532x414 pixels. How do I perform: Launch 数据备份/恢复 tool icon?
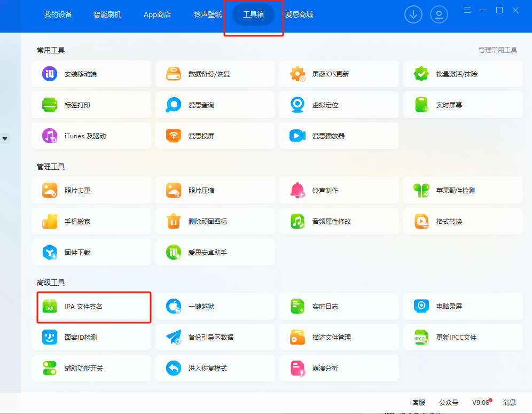point(174,74)
